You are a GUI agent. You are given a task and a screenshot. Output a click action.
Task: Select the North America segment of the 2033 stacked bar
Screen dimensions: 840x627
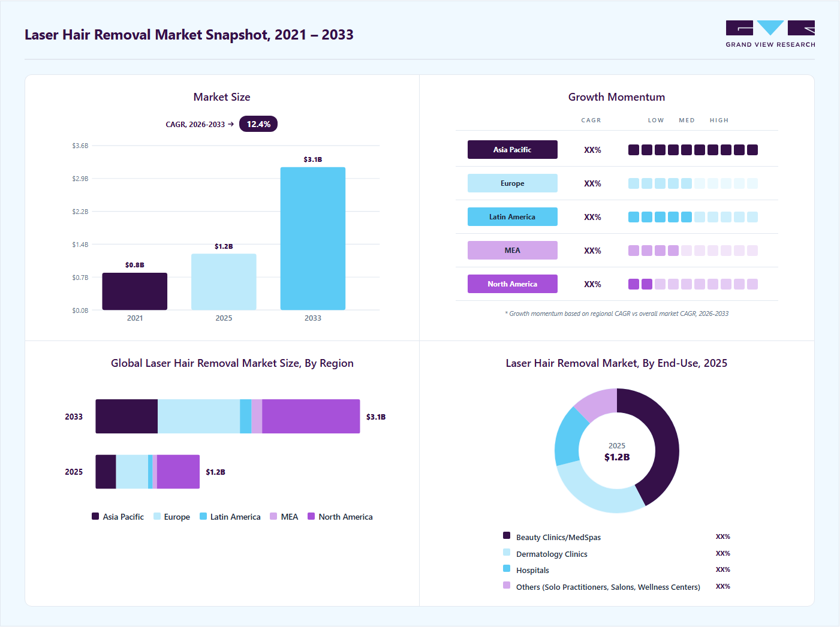(x=311, y=417)
